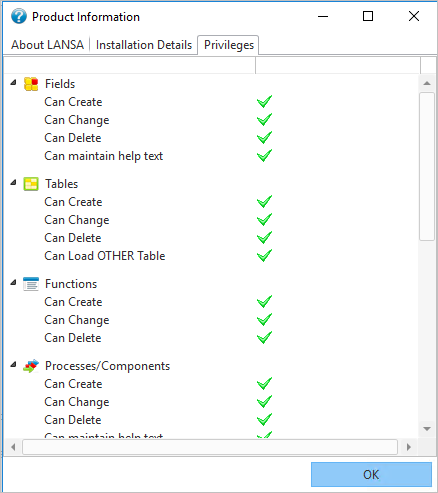Click green checkmark for Fields Can Create

pos(264,102)
